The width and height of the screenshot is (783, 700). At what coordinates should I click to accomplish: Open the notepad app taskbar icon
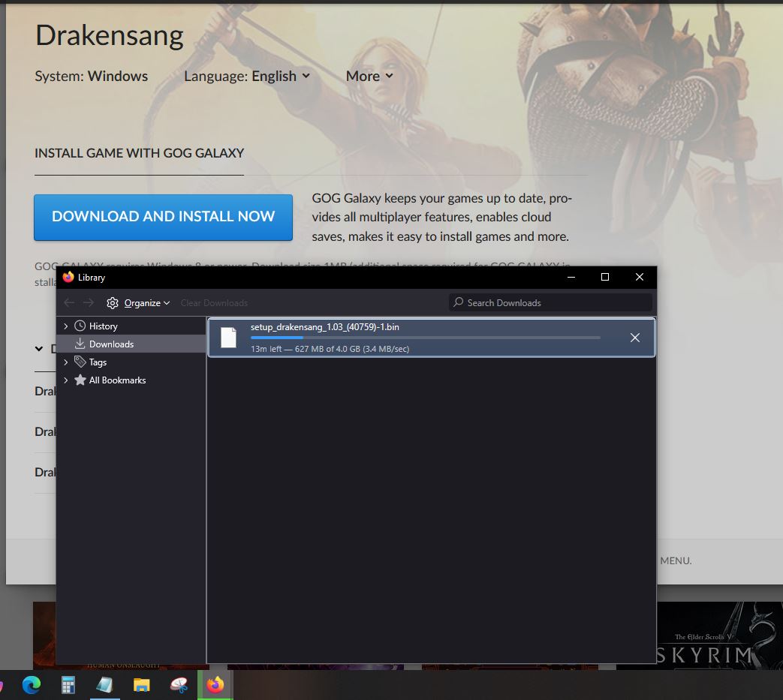point(104,685)
